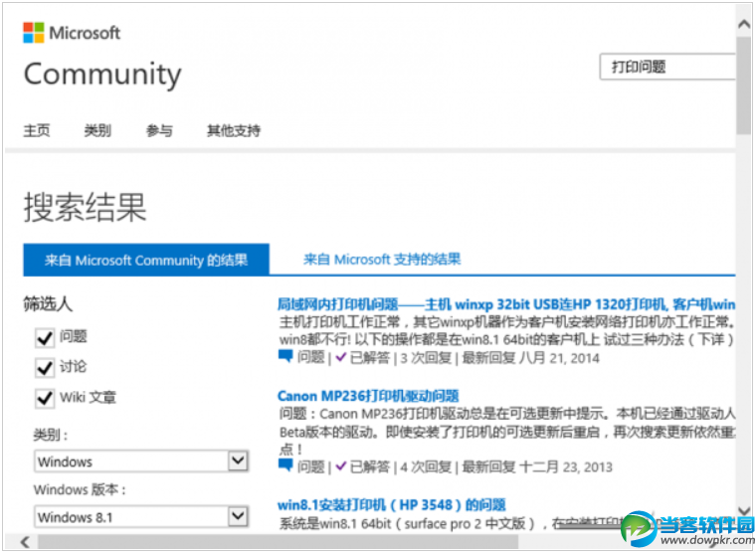
Task: Uncheck the 问题 filter checkbox
Action: (45, 338)
